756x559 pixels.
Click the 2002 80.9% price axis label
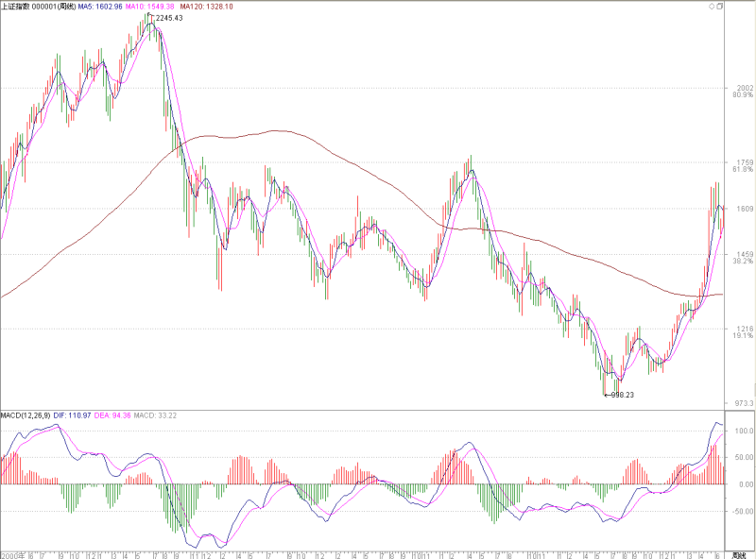tap(745, 91)
